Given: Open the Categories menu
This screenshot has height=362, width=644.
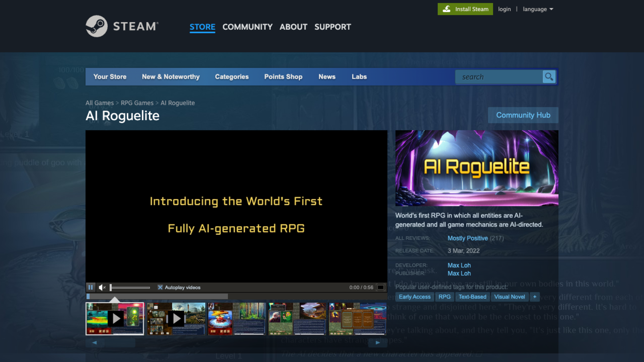Looking at the screenshot, I should coord(232,77).
